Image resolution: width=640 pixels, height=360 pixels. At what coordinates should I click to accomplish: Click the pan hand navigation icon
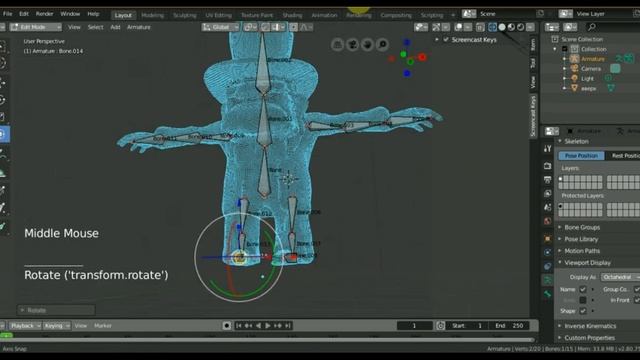point(367,44)
